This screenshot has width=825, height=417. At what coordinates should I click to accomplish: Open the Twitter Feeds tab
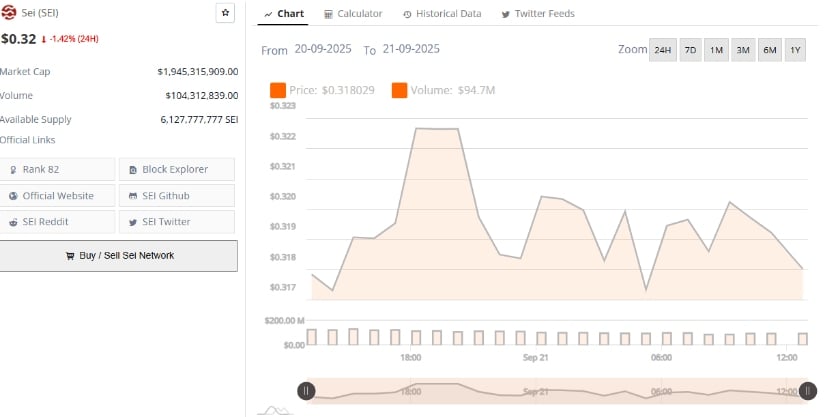538,14
